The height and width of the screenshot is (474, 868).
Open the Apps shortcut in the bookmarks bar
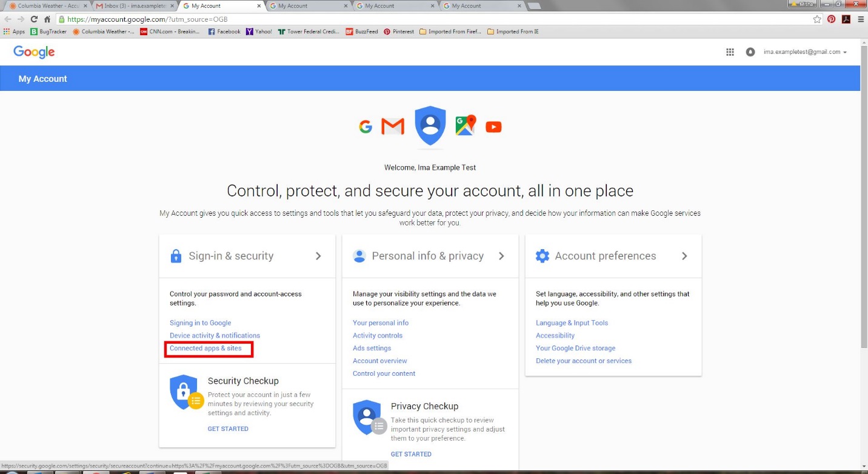coord(15,32)
